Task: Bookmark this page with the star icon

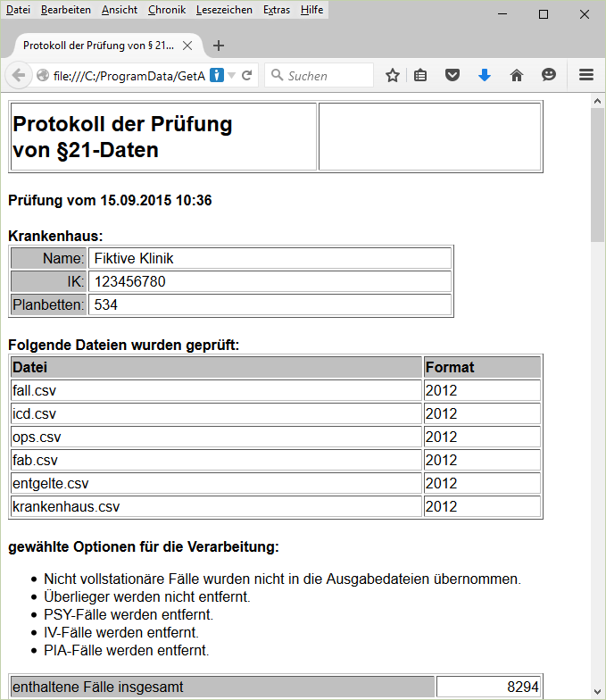Action: [393, 75]
